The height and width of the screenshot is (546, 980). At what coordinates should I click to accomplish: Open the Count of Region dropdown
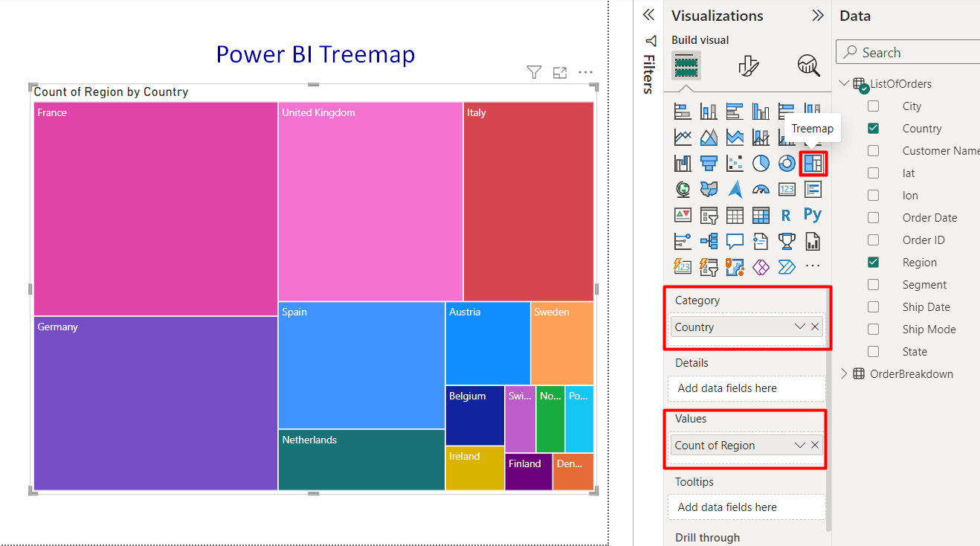[x=799, y=445]
